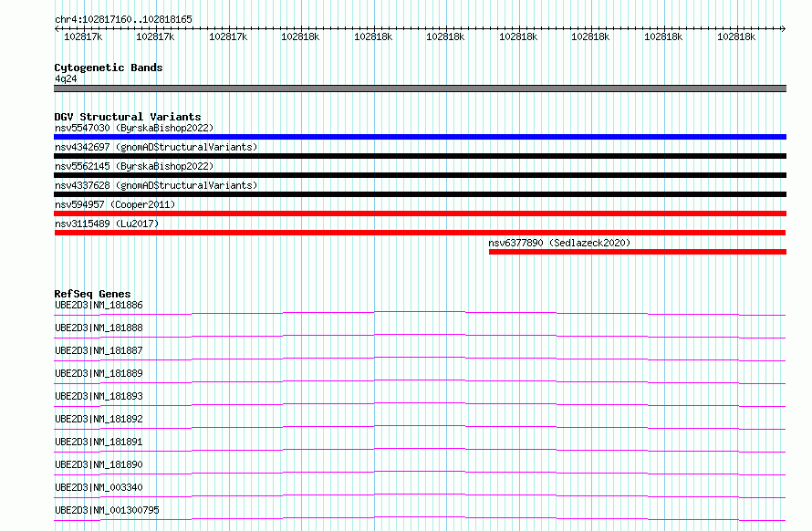The image size is (812, 531).
Task: Select transcript UBE2D3|NM_001300795
Action: point(107,510)
